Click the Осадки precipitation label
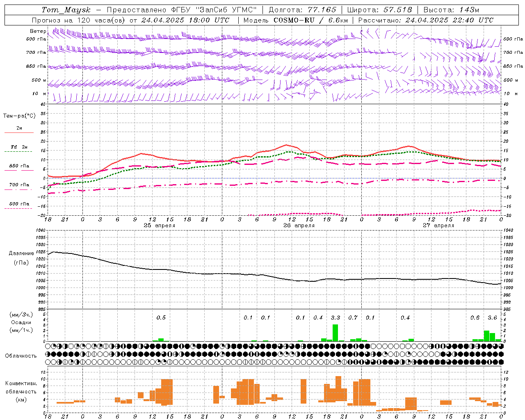The width and height of the screenshot is (525, 420). pyautogui.click(x=21, y=322)
